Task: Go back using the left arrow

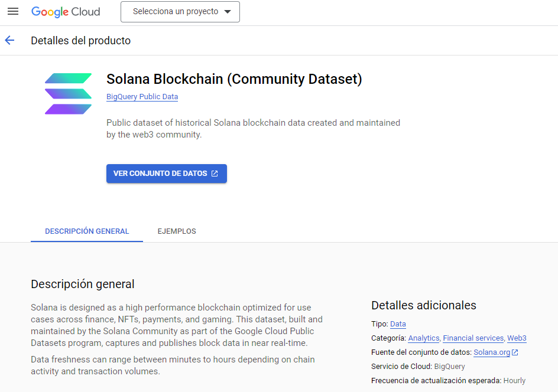Action: [x=9, y=41]
